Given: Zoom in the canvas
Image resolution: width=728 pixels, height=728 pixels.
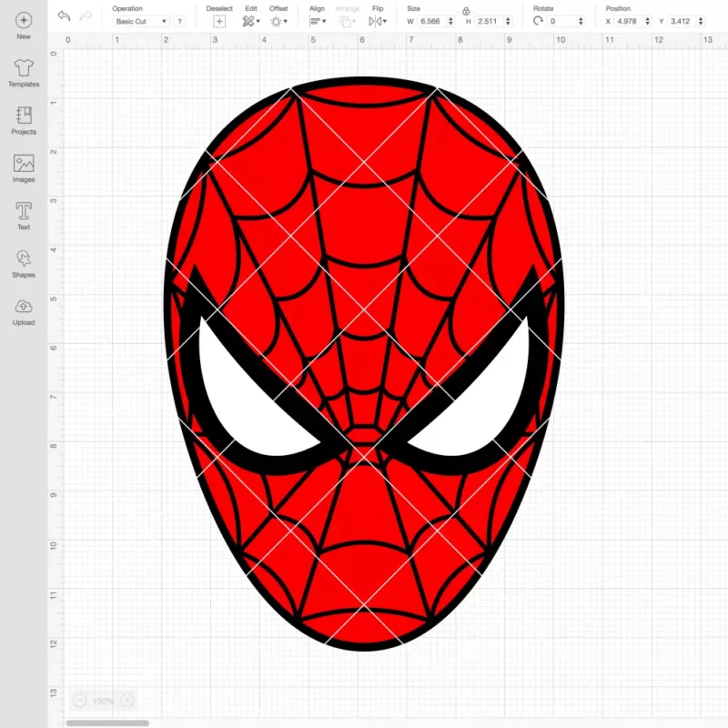Looking at the screenshot, I should (x=127, y=700).
